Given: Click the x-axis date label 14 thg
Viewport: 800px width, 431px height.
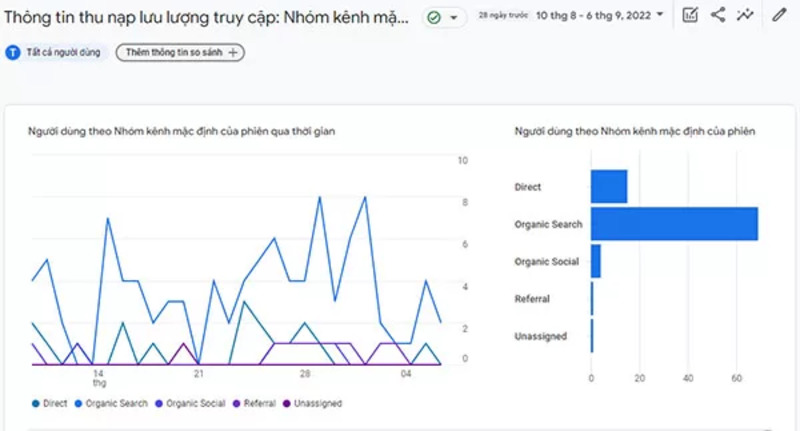Looking at the screenshot, I should (x=99, y=378).
